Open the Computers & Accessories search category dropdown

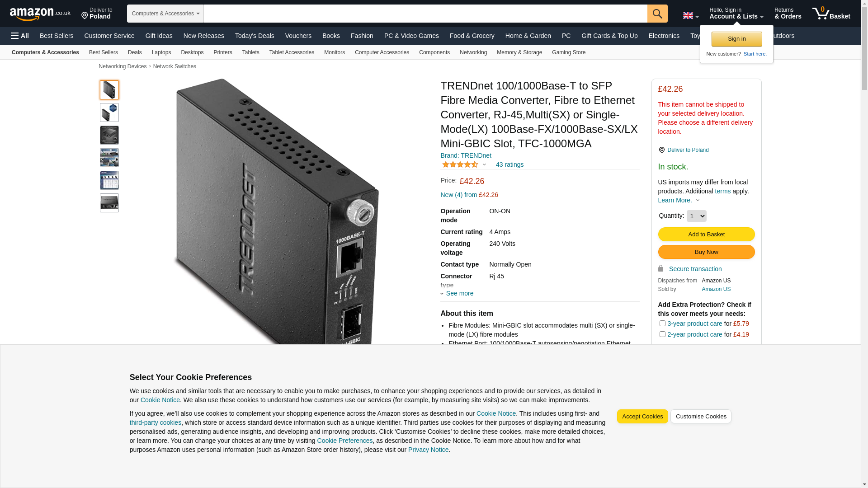165,14
